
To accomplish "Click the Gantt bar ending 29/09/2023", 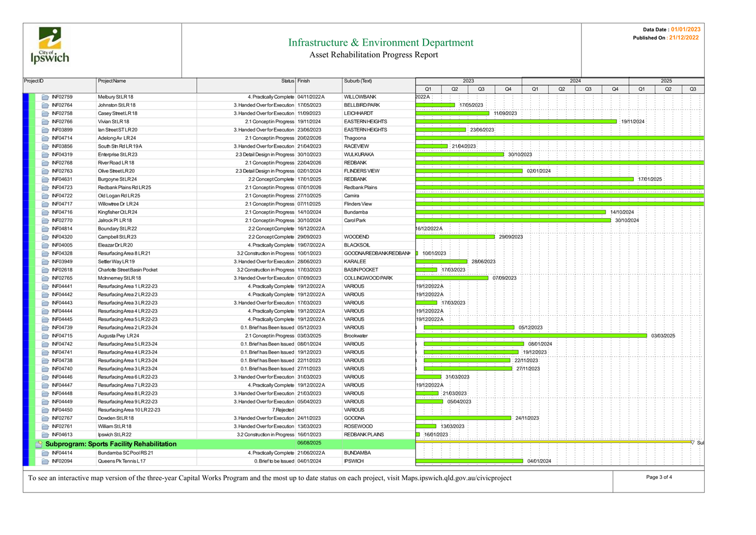I will pos(455,237).
